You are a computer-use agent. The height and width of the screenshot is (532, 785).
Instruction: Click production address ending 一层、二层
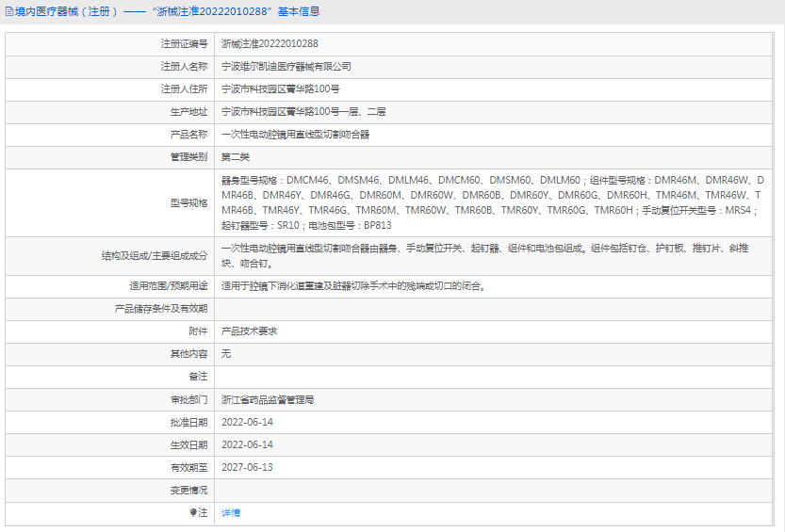click(x=303, y=111)
